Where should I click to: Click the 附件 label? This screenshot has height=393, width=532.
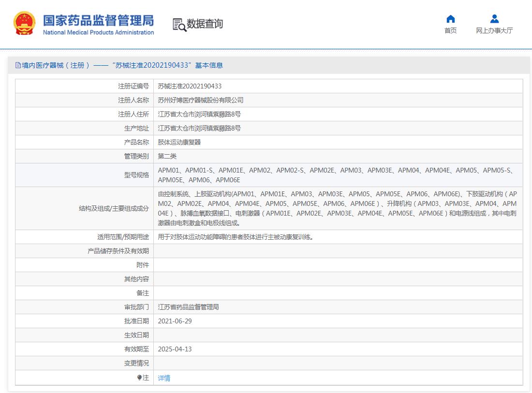(143, 265)
